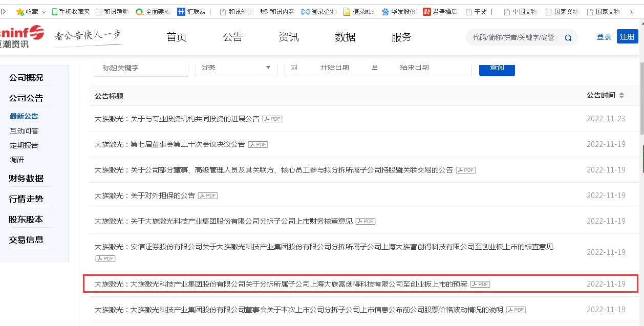Screen dimensions: 644x326
Task: Select 互动问答 in the sidebar
Action: coord(24,131)
